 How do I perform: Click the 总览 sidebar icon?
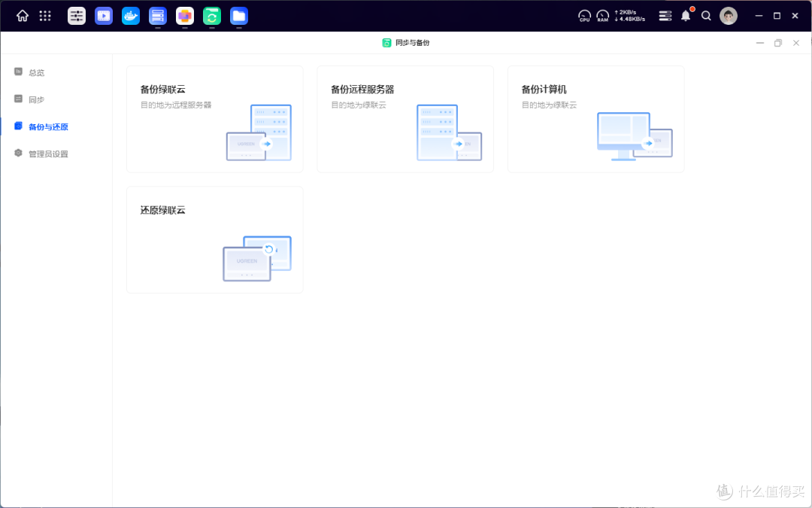18,71
